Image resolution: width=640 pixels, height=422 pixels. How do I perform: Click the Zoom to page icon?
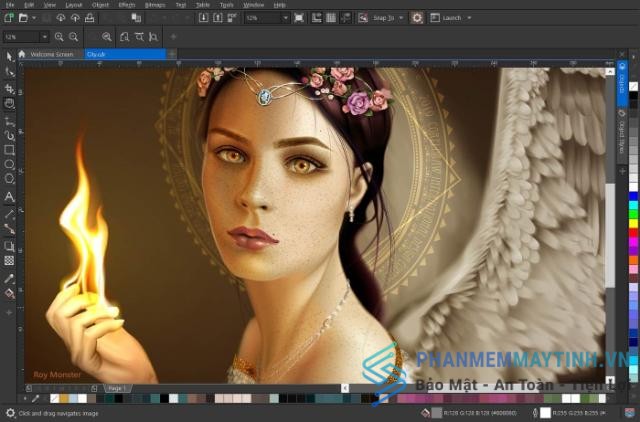pos(124,37)
